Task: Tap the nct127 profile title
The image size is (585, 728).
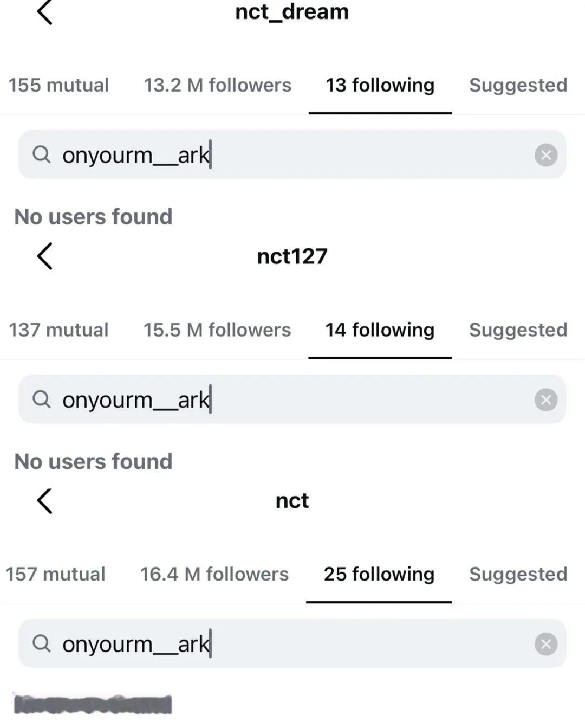Action: 292,256
